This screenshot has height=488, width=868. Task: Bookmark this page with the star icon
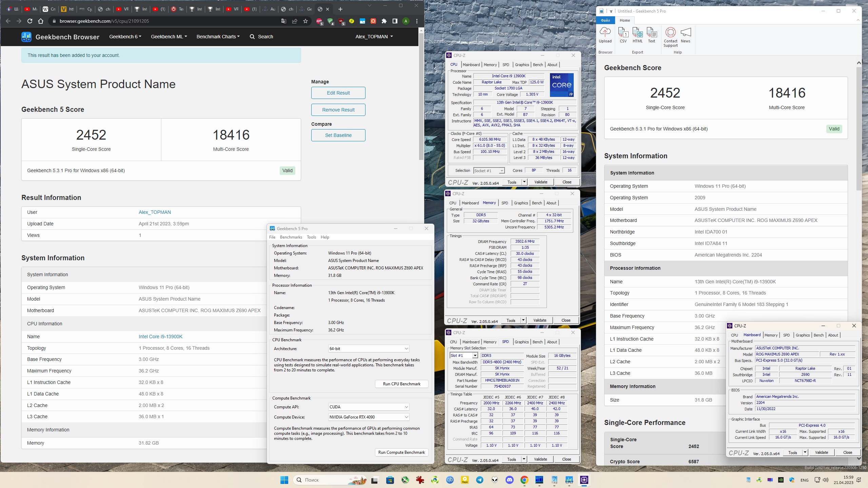click(x=305, y=21)
